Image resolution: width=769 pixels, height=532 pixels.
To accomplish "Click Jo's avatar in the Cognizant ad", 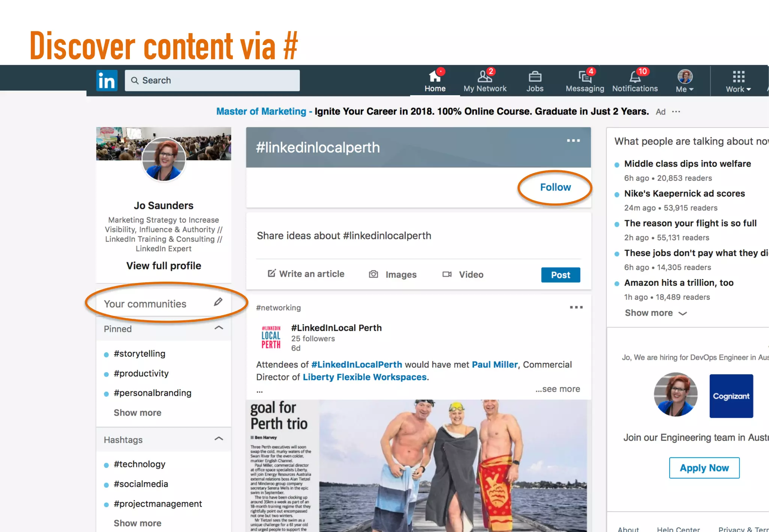I will pos(676,394).
